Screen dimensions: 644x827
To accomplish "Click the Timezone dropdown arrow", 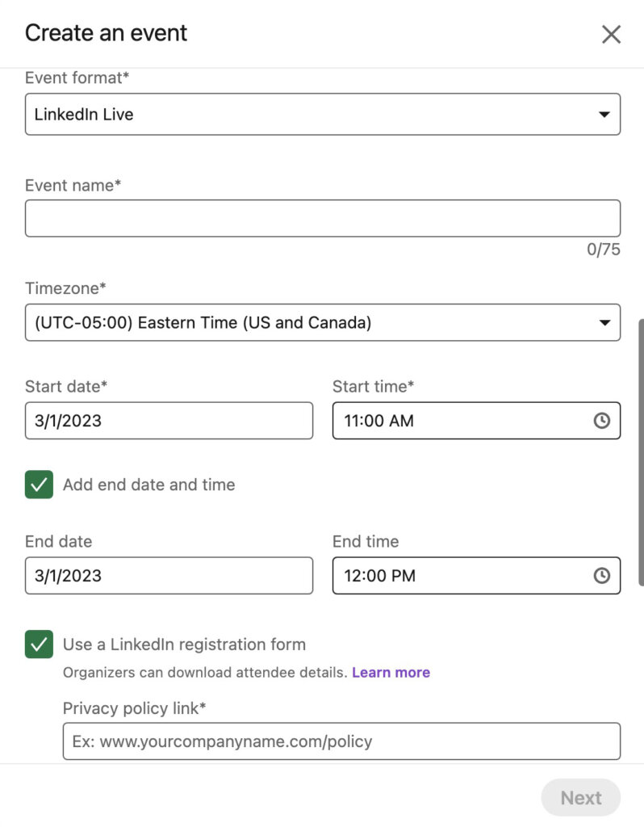I will coord(604,323).
